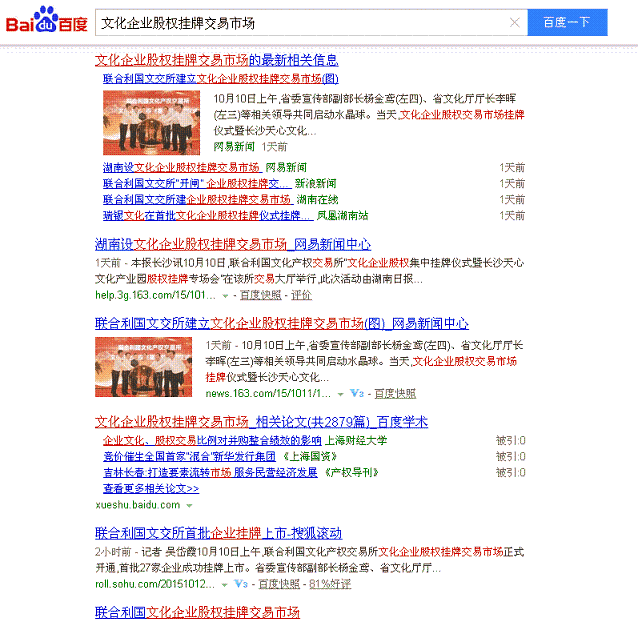This screenshot has width=638, height=626.
Task: Click the 百度一下 search button
Action: (567, 22)
